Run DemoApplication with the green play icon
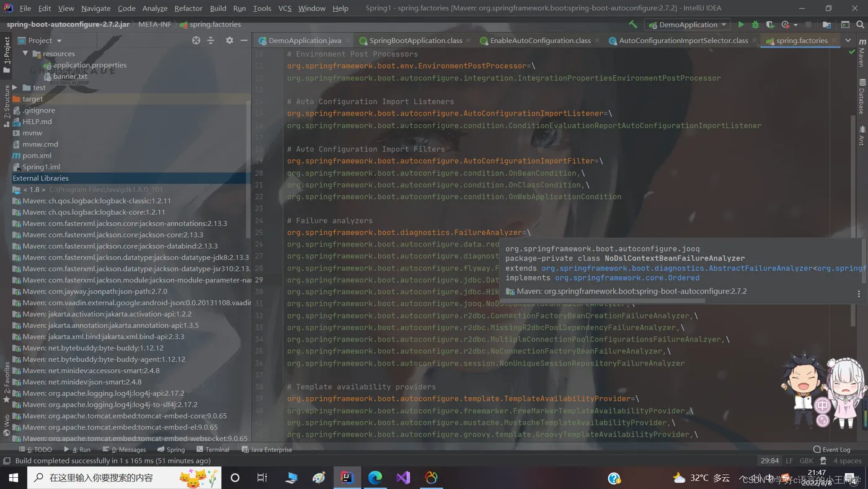 coord(741,24)
